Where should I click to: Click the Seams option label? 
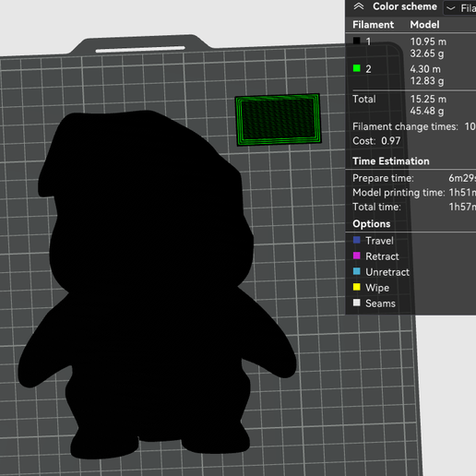380,303
